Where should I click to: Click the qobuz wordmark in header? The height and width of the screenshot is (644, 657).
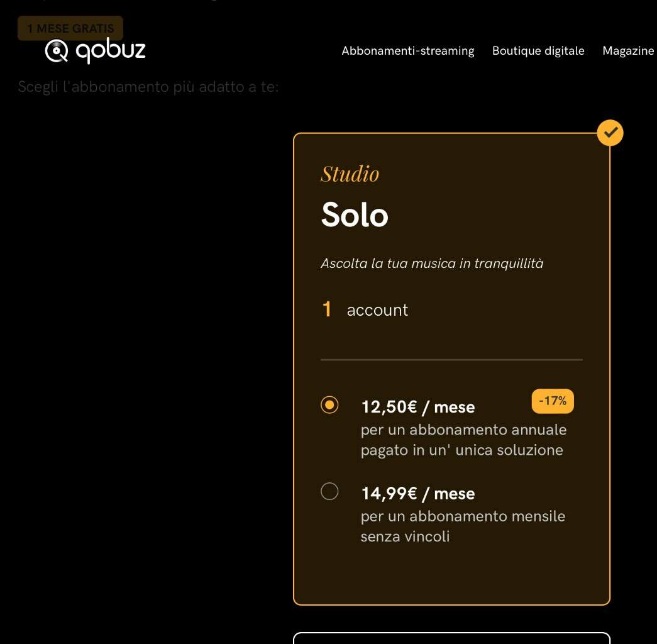(x=111, y=51)
